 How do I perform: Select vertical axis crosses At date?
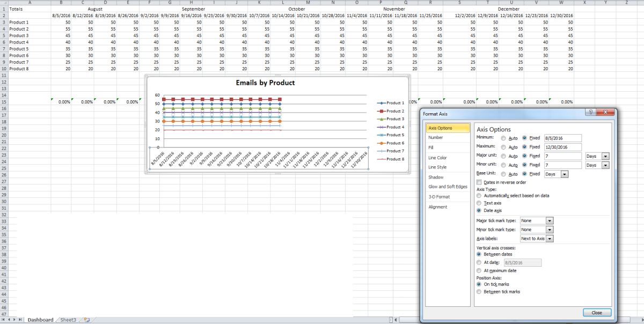[x=479, y=263]
